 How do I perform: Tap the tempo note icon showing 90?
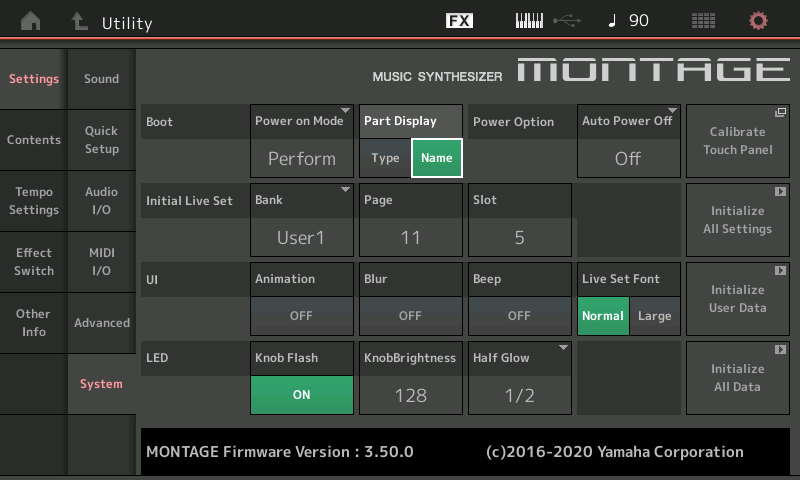click(628, 21)
